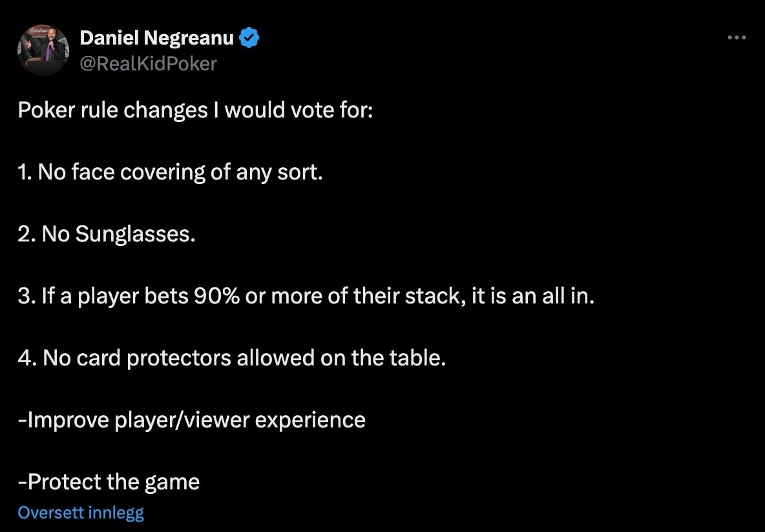Click the rule 3 line about betting stack
Viewport: 765px width, 532px height.
[306, 296]
